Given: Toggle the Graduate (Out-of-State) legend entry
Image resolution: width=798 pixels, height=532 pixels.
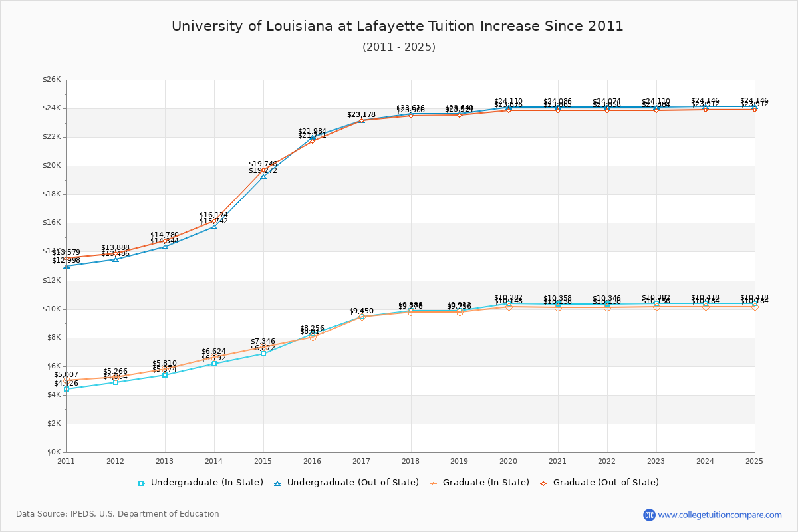Looking at the screenshot, I should pos(600,483).
